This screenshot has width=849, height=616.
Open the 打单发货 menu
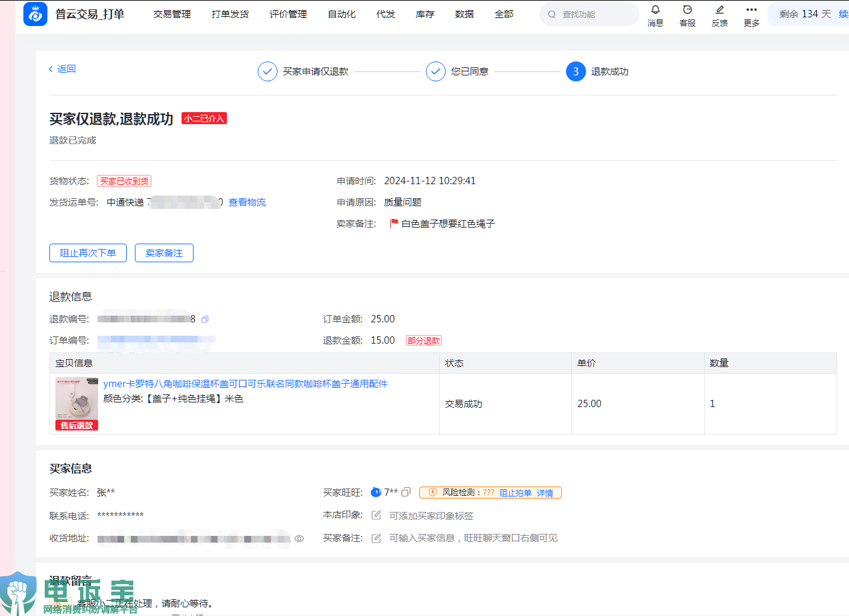click(x=230, y=14)
